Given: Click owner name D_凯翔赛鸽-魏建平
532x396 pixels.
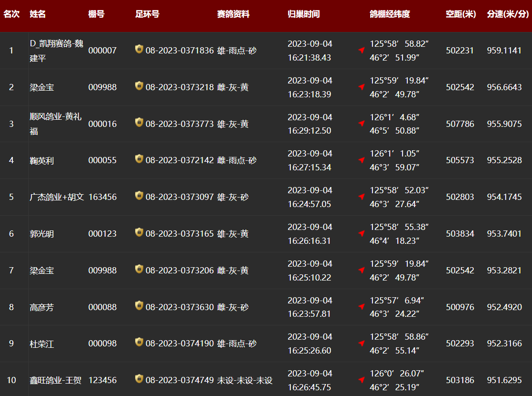Looking at the screenshot, I should pyautogui.click(x=56, y=51).
